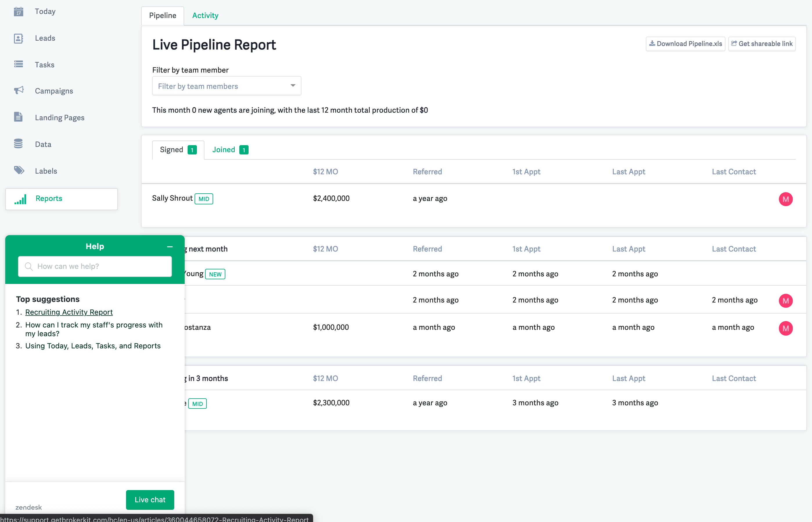
Task: Select the Signed tab
Action: (x=178, y=150)
